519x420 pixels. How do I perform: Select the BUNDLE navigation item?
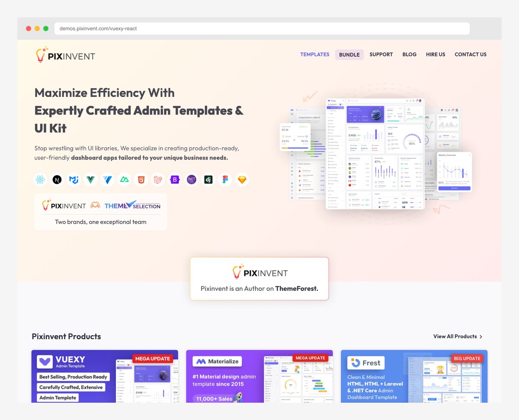click(x=349, y=54)
